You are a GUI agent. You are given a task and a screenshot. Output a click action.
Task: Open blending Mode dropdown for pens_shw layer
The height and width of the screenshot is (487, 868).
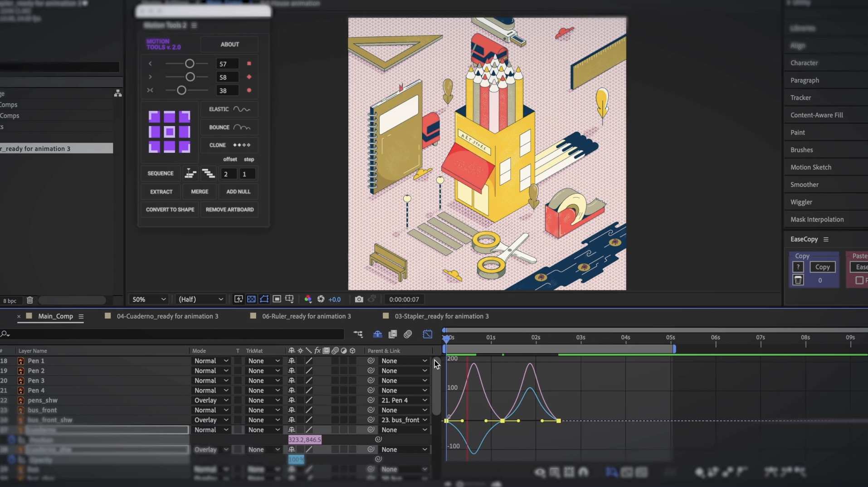[211, 400]
